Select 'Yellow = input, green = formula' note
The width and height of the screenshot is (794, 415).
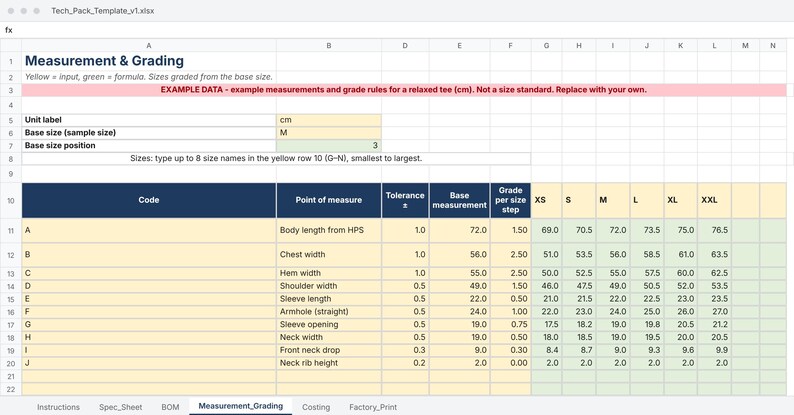[149, 77]
